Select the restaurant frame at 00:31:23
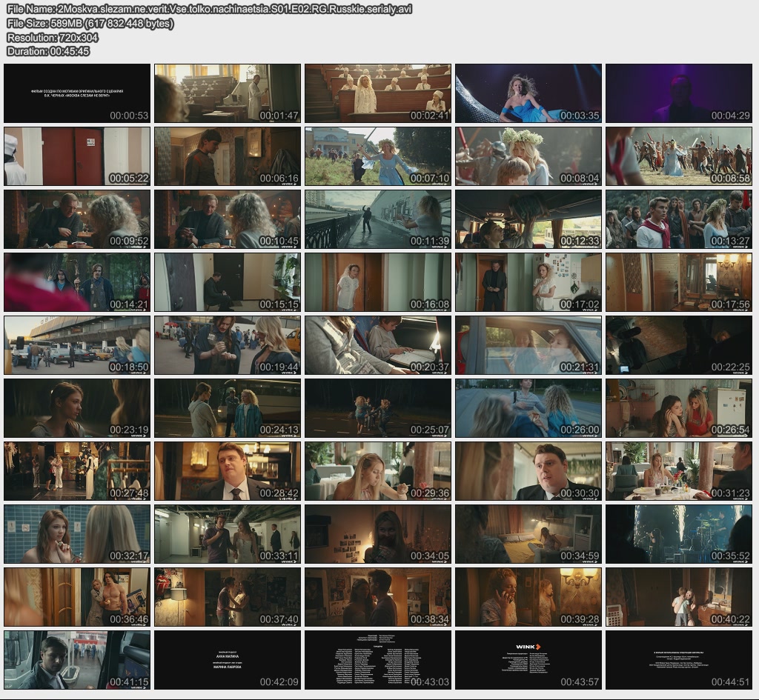This screenshot has width=759, height=700. 678,471
